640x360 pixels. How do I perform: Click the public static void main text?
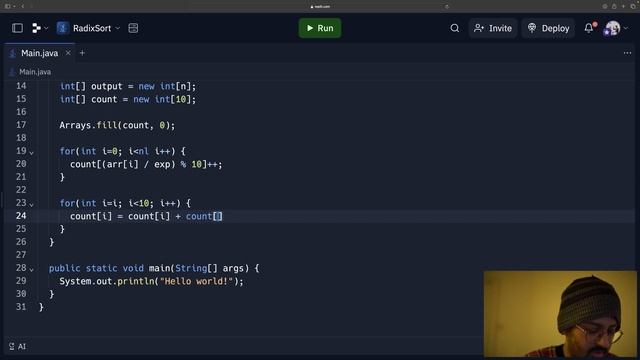[109, 268]
